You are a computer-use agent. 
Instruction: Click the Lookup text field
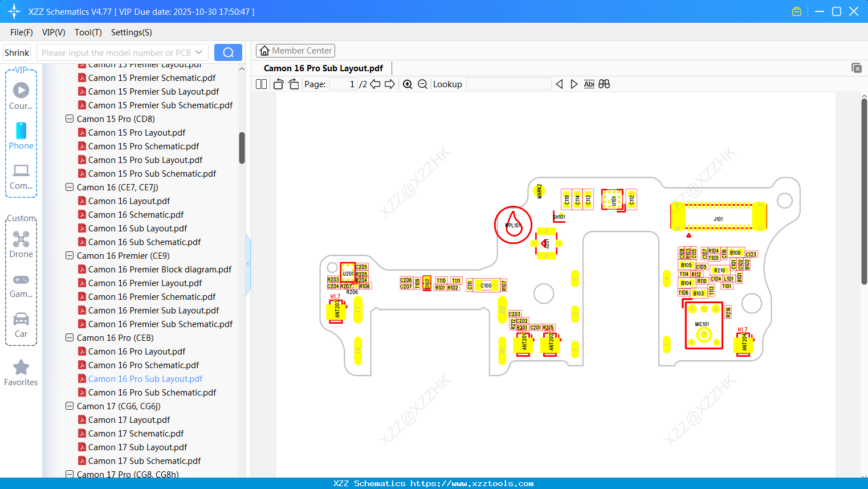click(x=508, y=84)
